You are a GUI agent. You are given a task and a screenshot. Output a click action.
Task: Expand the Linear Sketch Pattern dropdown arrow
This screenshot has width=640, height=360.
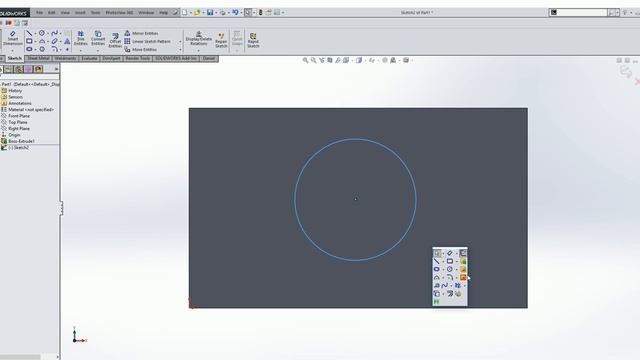180,41
